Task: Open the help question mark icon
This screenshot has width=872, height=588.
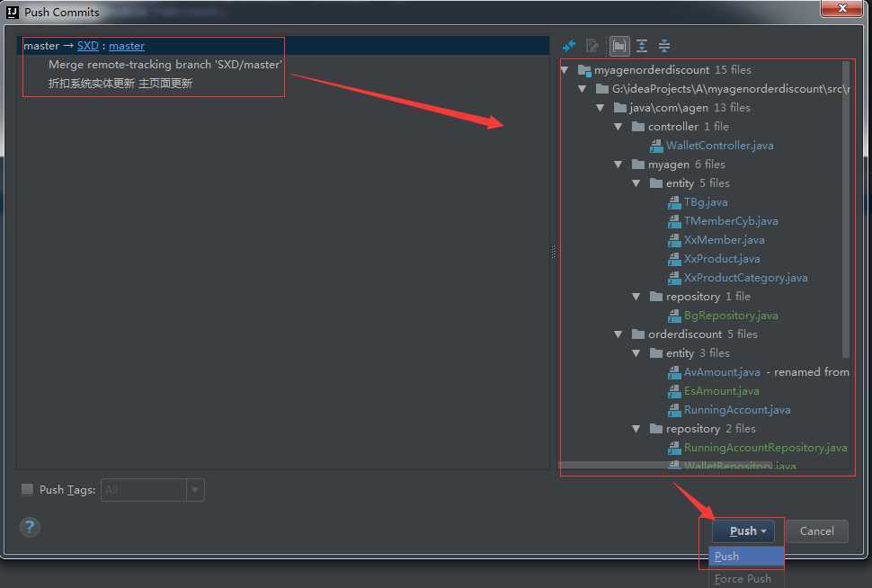Action: tap(30, 526)
